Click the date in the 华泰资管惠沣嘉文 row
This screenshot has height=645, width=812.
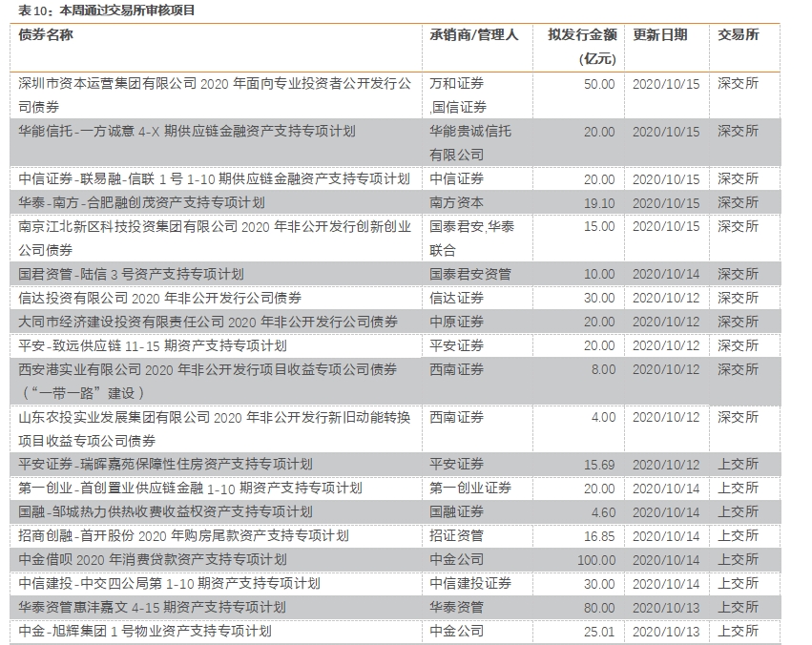coord(666,608)
